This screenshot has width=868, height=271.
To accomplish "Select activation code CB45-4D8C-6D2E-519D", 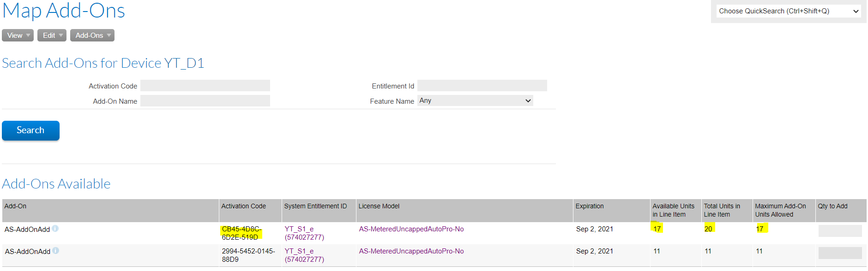I will 241,233.
